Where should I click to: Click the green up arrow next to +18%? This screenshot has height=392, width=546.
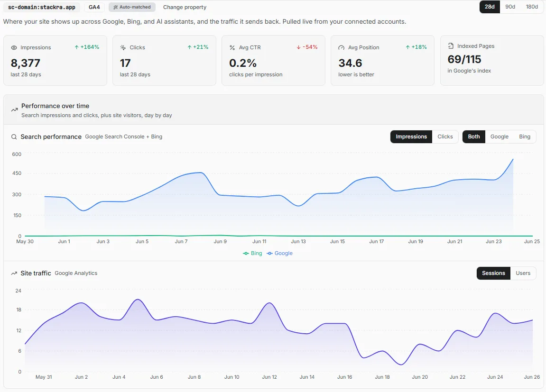[x=407, y=47]
